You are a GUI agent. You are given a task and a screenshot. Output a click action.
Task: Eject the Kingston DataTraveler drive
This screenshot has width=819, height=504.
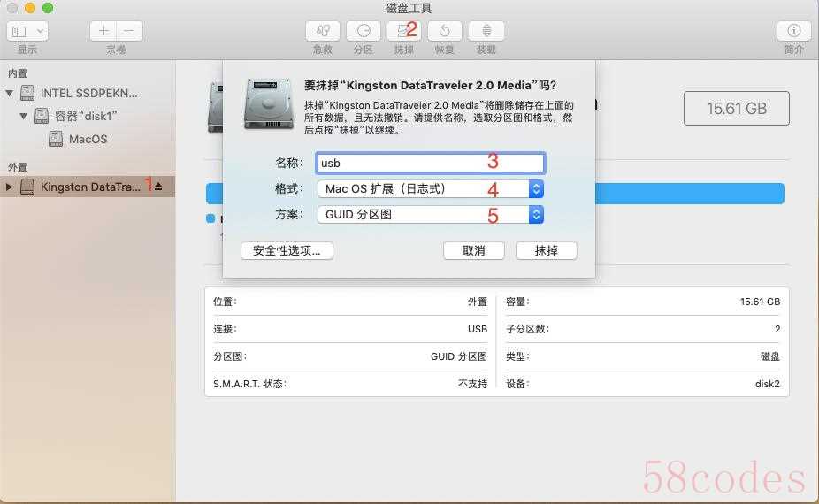[x=158, y=187]
